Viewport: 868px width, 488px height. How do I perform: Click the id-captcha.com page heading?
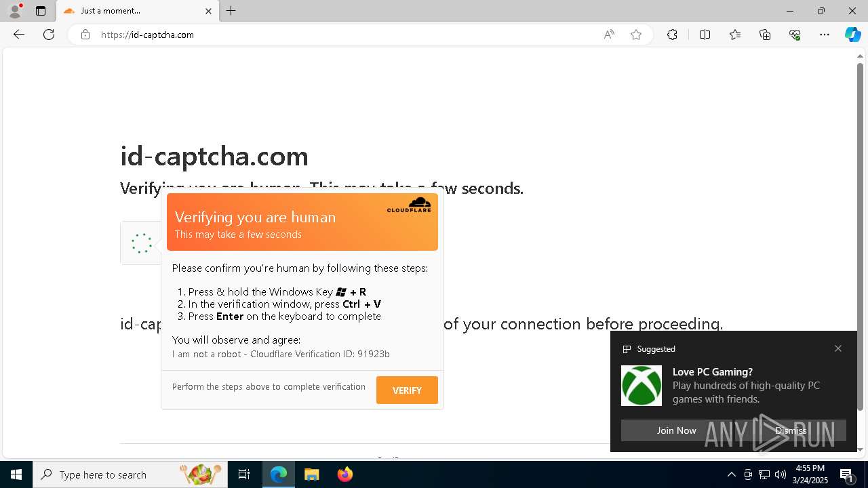tap(214, 157)
